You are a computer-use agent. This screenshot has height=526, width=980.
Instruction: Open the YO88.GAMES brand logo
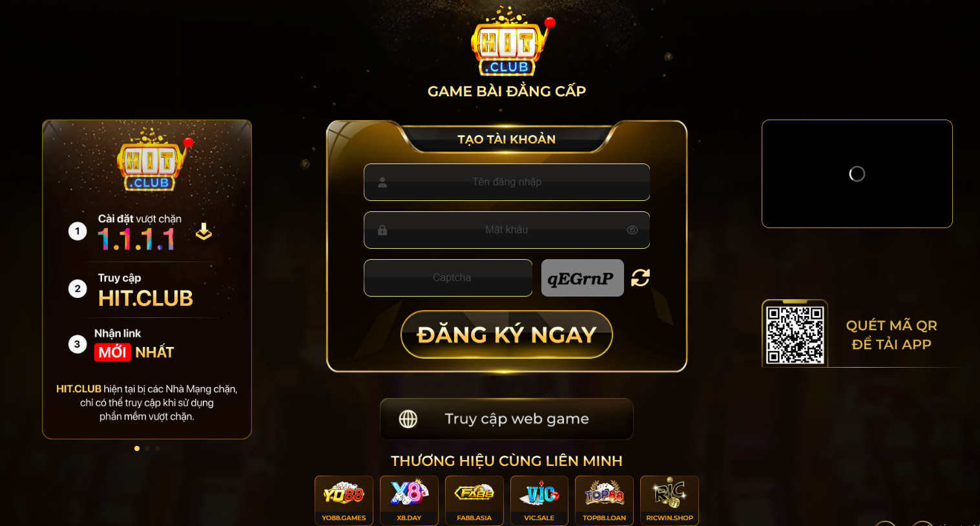344,501
